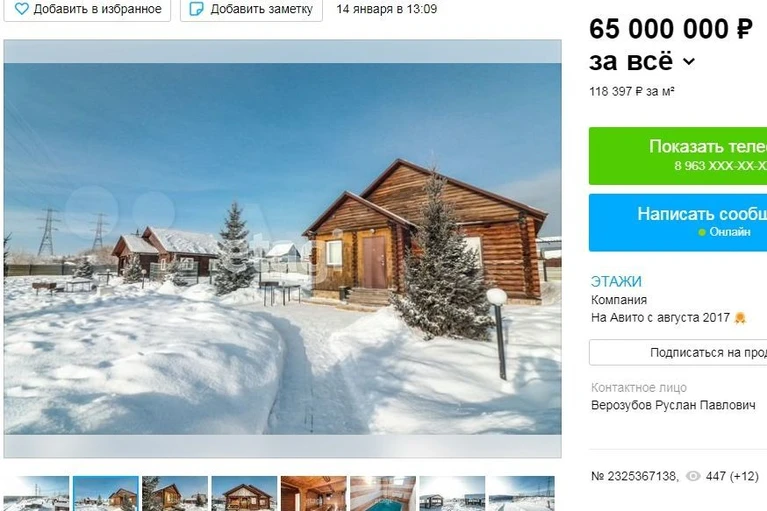The height and width of the screenshot is (511, 767).
Task: Select the swimming pool thumbnail
Action: click(x=383, y=493)
